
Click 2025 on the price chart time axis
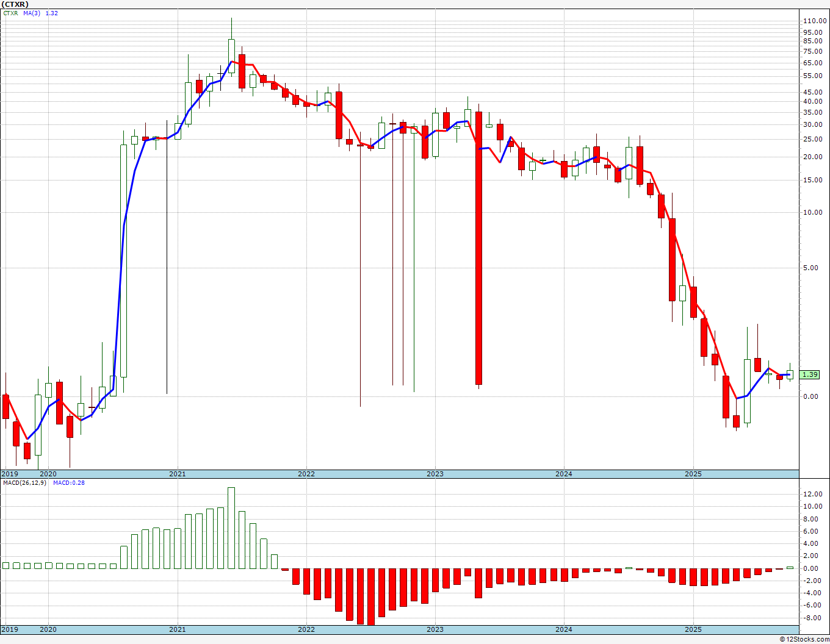(x=693, y=474)
